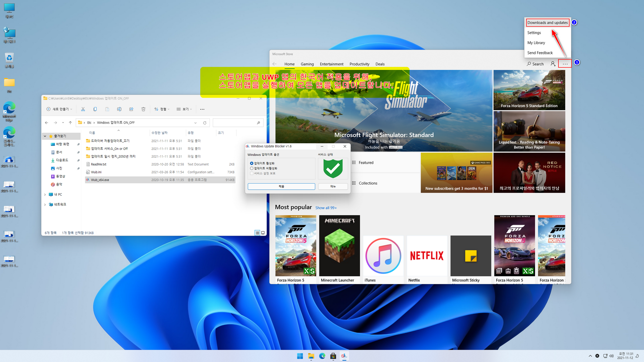
Task: Click the 메뉴 (Menu) button in Update Blocker
Action: [333, 186]
